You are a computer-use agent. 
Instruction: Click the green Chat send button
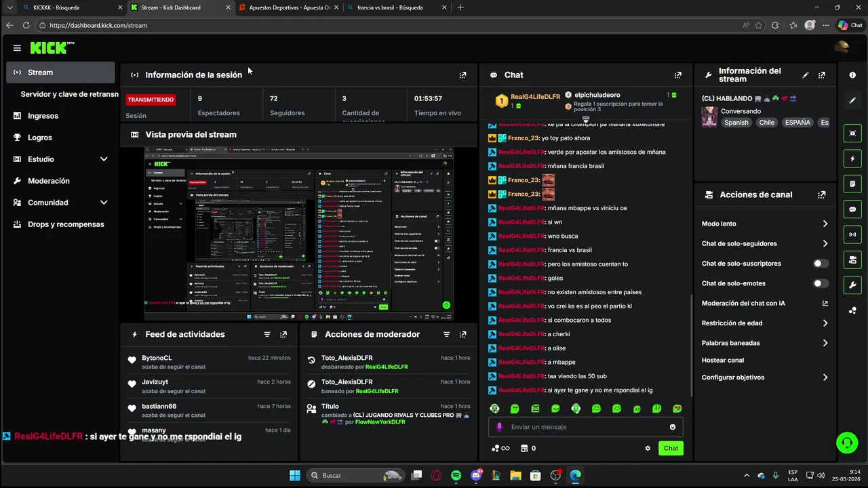click(671, 448)
